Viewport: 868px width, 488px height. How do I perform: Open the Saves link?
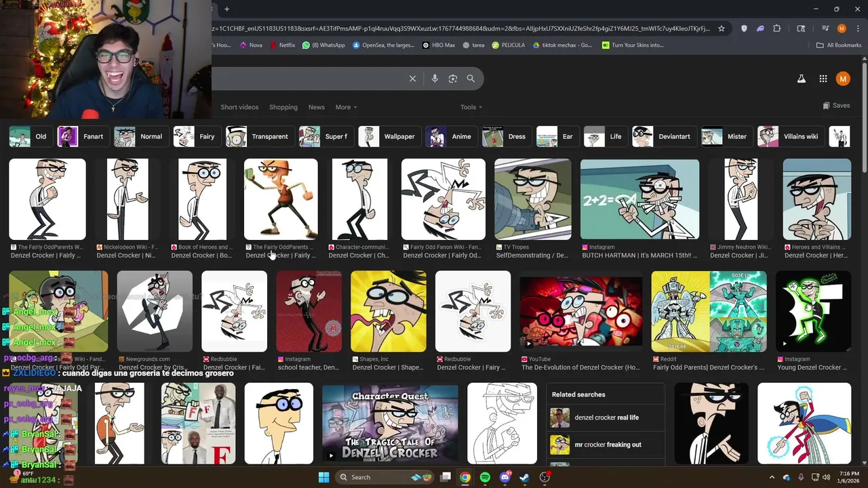pos(836,106)
